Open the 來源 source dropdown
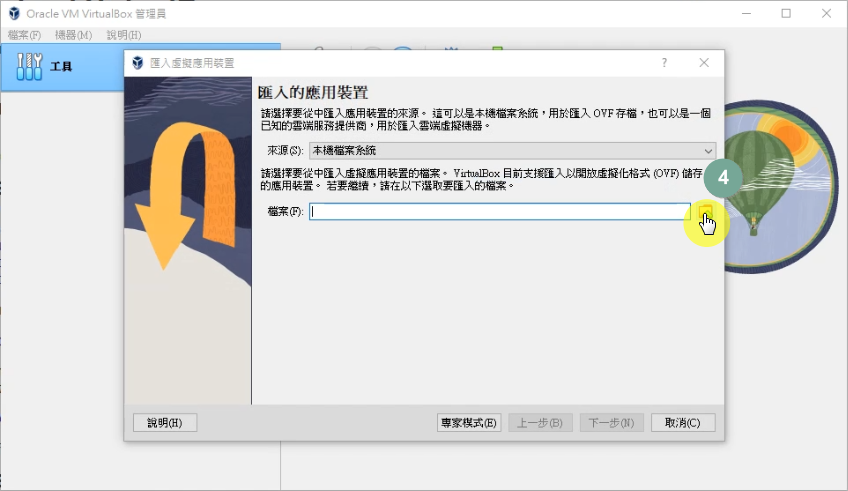The height and width of the screenshot is (491, 848). 513,150
